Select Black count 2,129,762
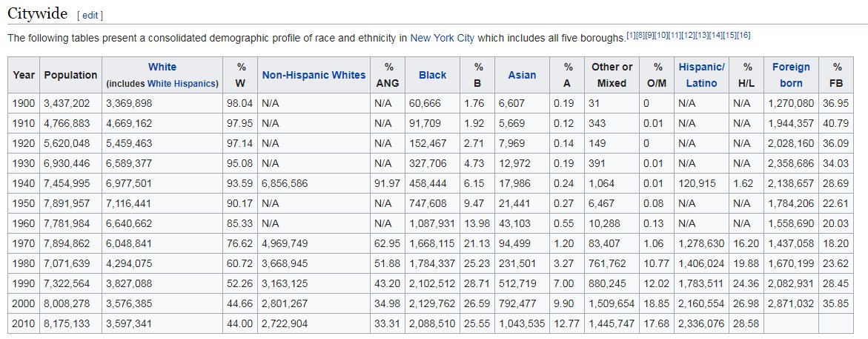 (432, 303)
